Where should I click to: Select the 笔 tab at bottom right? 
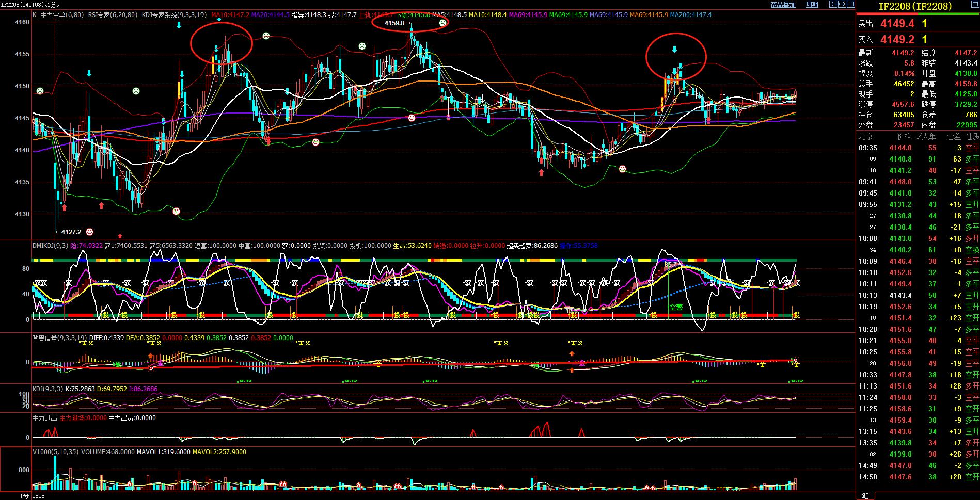pyautogui.click(x=865, y=496)
